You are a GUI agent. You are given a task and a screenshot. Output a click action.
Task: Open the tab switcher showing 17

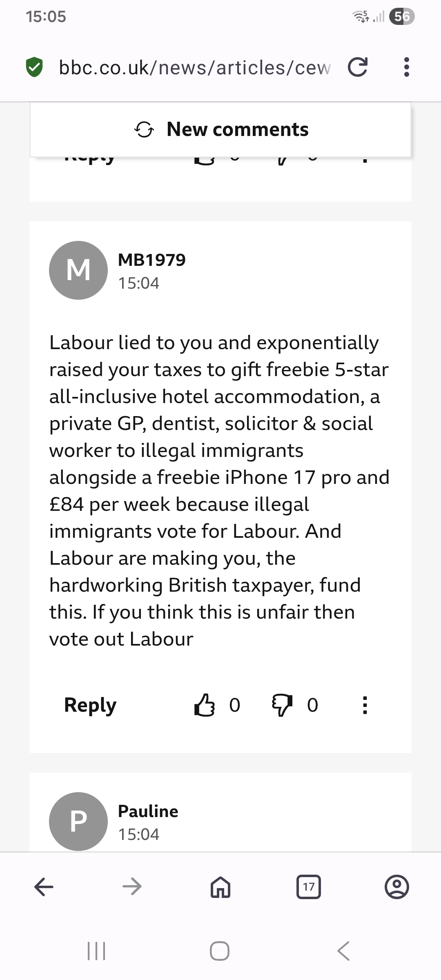[309, 886]
